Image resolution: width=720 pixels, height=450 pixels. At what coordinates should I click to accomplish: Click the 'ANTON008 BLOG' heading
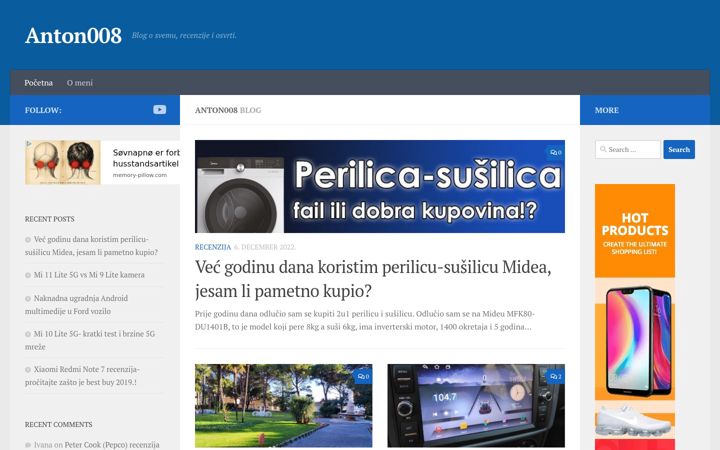(x=228, y=110)
